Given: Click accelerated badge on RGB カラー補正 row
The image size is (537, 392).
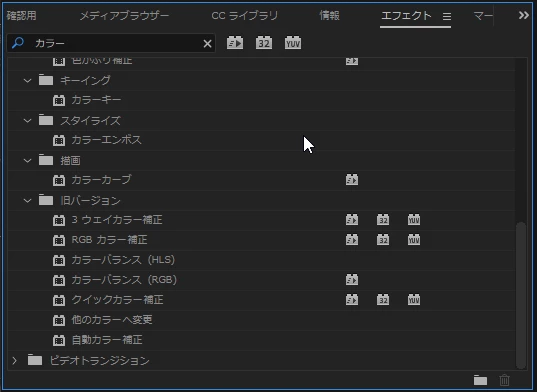Looking at the screenshot, I should pyautogui.click(x=352, y=240).
